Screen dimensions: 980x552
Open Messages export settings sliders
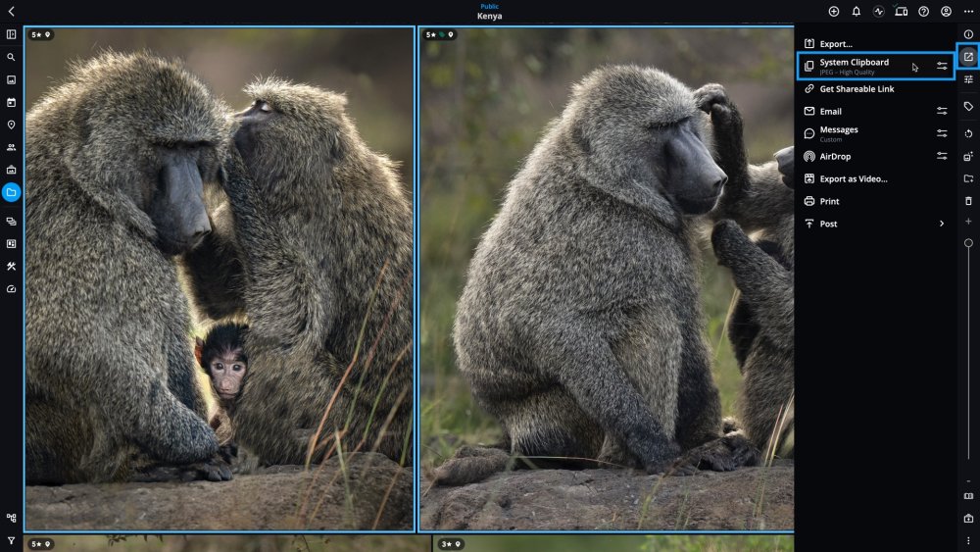(x=942, y=133)
